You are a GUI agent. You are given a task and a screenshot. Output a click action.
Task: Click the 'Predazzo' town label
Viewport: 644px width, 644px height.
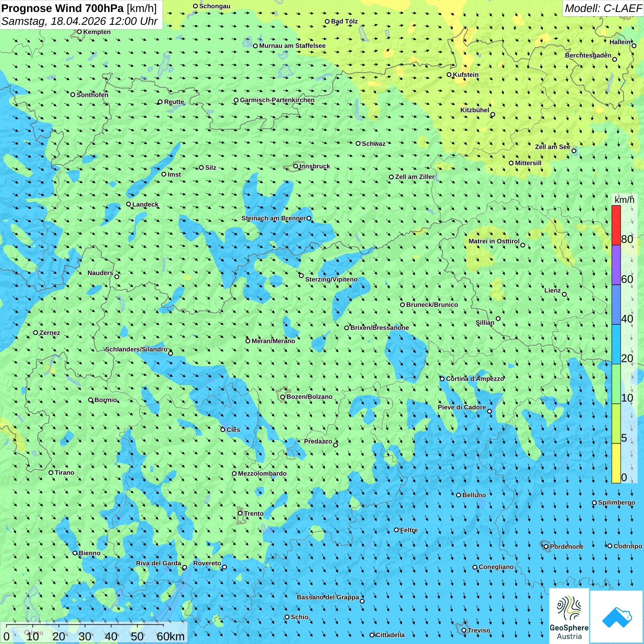click(x=318, y=441)
